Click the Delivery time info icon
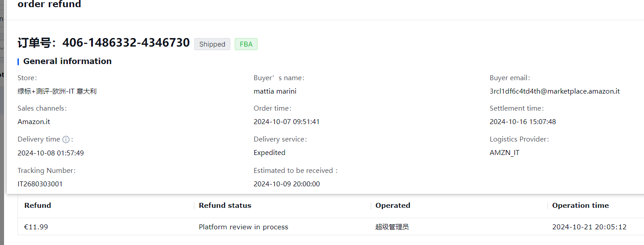This screenshot has width=644, height=245. point(66,139)
